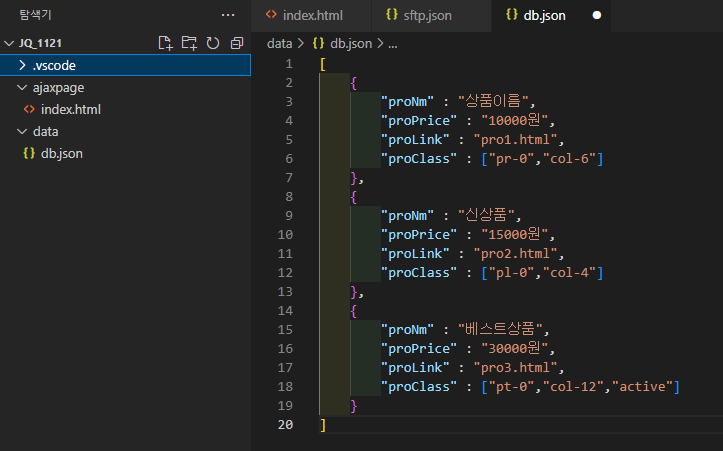Collapse the ajaxpage folder chevron
The image size is (723, 451).
point(22,87)
